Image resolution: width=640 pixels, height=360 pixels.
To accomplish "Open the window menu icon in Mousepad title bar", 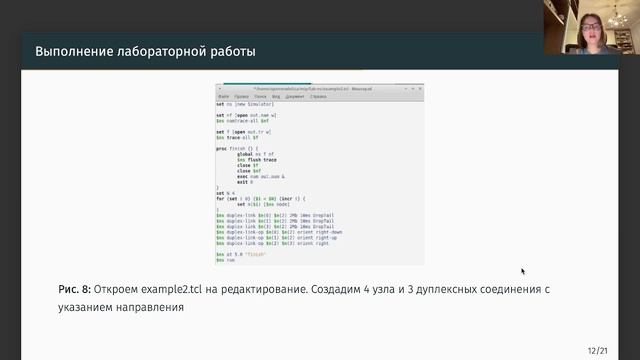I will click(x=220, y=89).
